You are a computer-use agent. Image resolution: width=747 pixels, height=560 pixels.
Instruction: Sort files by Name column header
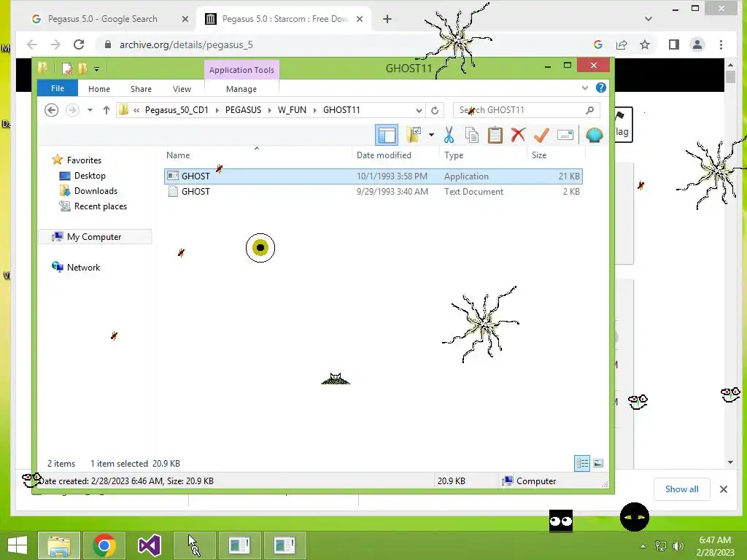click(178, 155)
